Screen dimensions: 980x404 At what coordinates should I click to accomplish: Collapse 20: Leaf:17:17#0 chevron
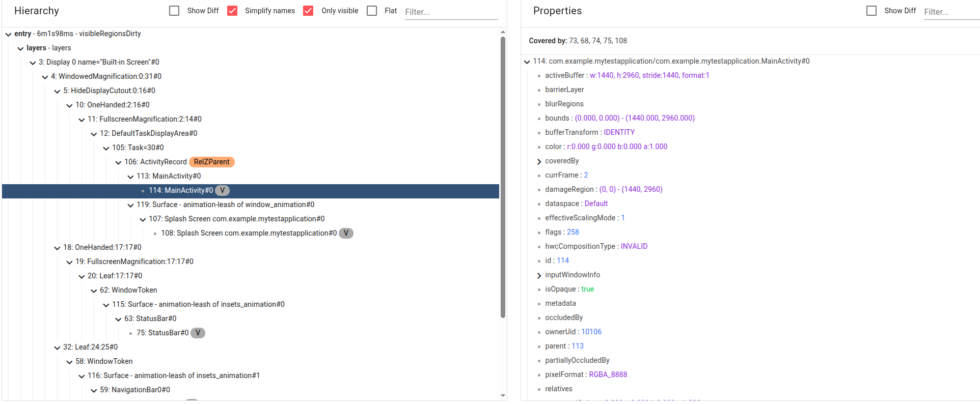(x=81, y=276)
